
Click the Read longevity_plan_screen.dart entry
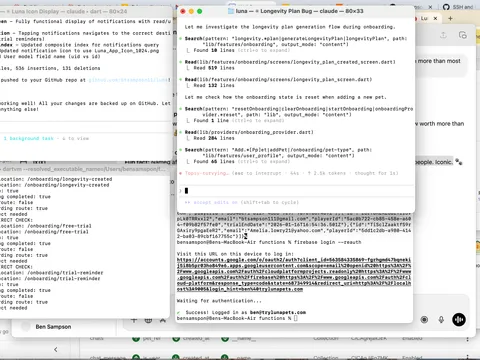(278, 80)
